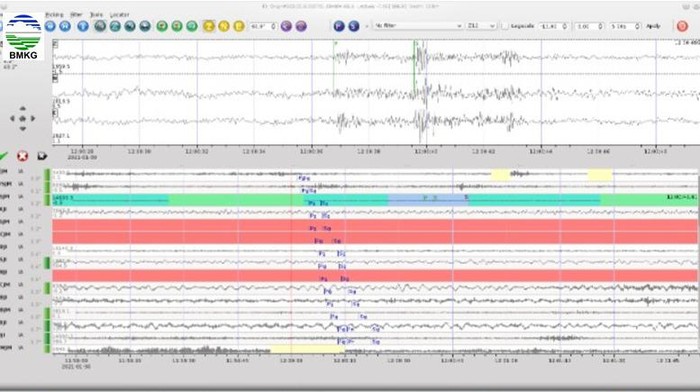This screenshot has height=392, width=700.
Task: Click the second teal round toolbar icon
Action: click(115, 26)
